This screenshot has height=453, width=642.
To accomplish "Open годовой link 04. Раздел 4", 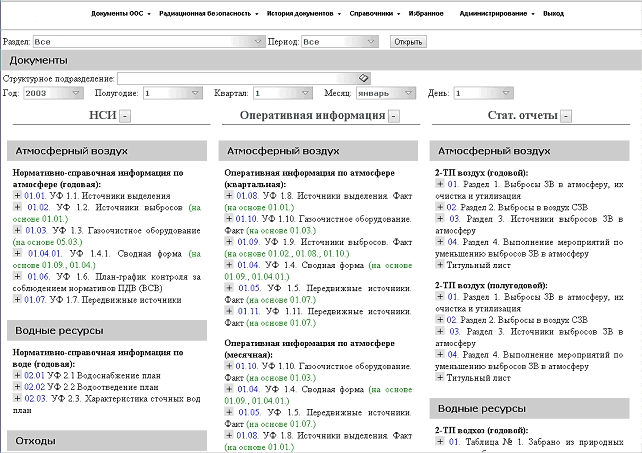I will click(x=452, y=242).
